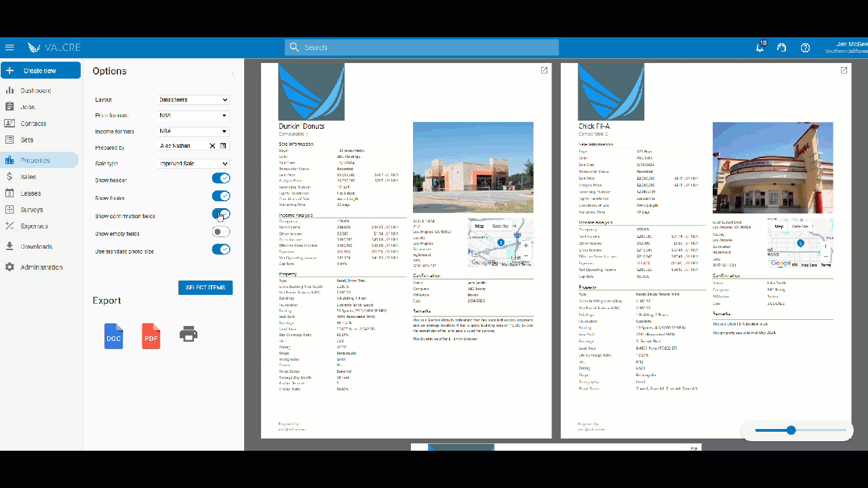Go to Downloads in sidebar
868x488 pixels.
pyautogui.click(x=37, y=247)
